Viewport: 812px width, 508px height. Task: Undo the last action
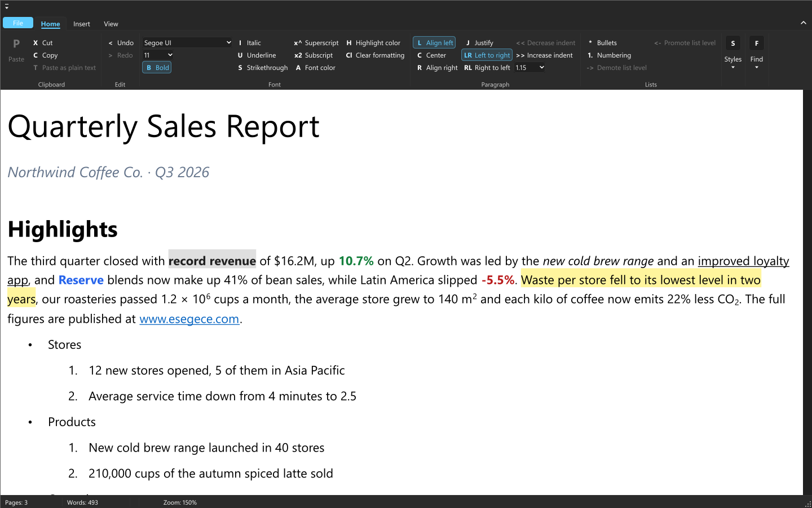pyautogui.click(x=121, y=43)
